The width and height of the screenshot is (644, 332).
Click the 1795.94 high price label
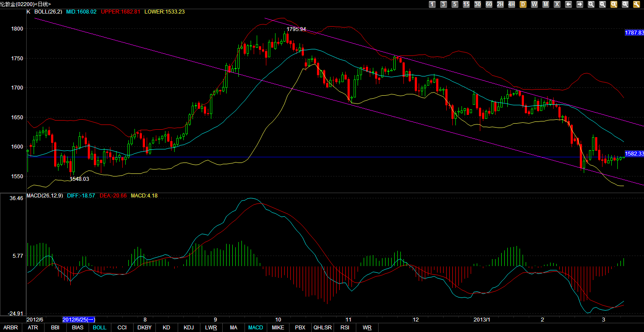coord(296,29)
